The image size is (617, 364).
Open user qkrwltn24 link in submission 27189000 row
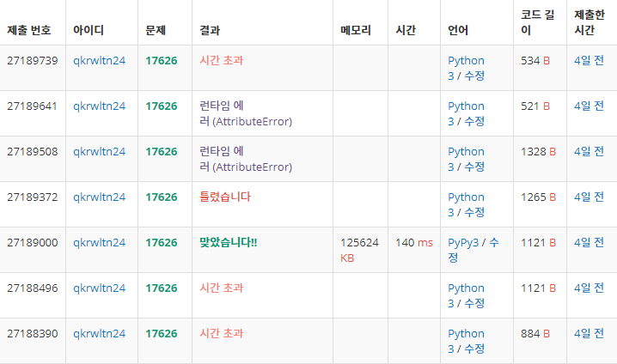click(x=99, y=243)
